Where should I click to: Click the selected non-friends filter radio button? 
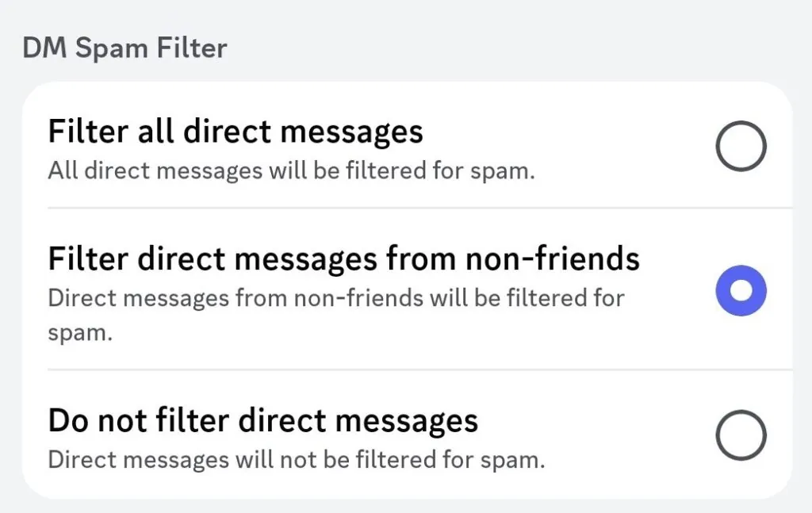pos(741,291)
